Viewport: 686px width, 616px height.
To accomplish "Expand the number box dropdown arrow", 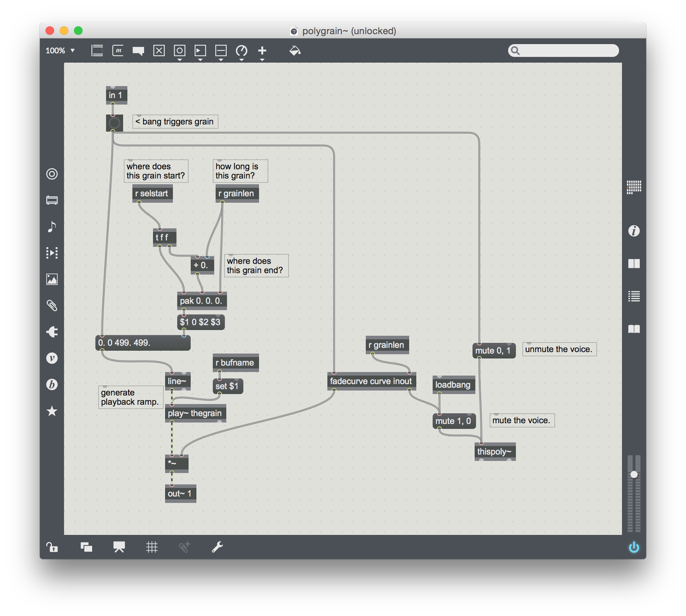I will pos(200,60).
